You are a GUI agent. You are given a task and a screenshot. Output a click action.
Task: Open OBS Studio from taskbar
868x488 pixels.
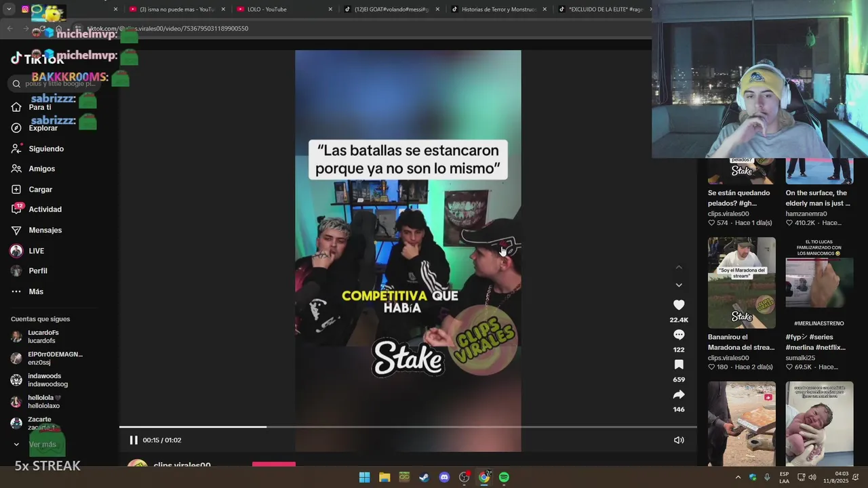tap(465, 477)
